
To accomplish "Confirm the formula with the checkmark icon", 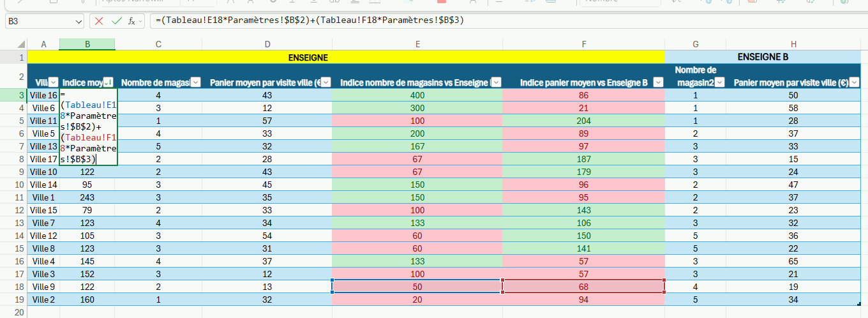I will coord(116,21).
